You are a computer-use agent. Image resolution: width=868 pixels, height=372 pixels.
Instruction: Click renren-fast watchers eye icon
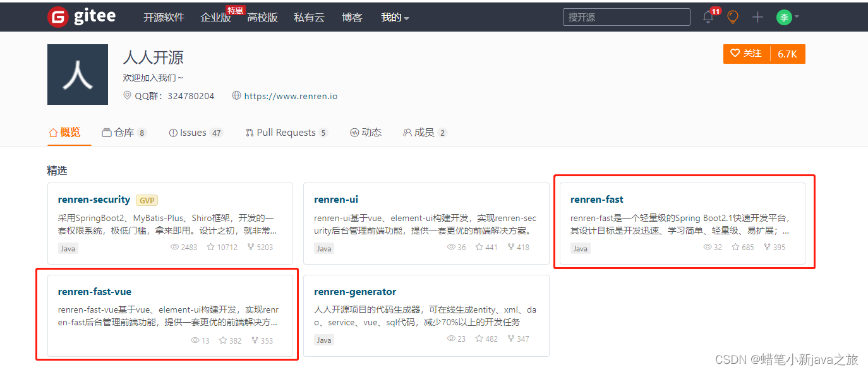tap(708, 247)
